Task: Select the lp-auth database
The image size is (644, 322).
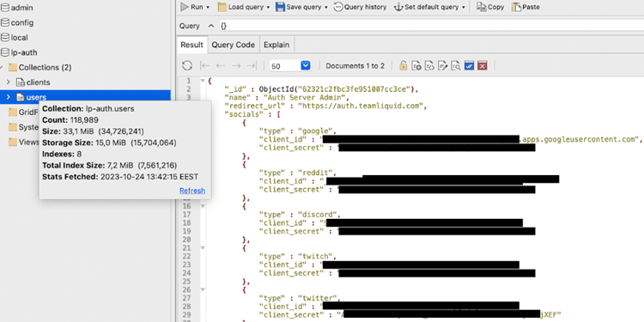Action: click(x=24, y=52)
